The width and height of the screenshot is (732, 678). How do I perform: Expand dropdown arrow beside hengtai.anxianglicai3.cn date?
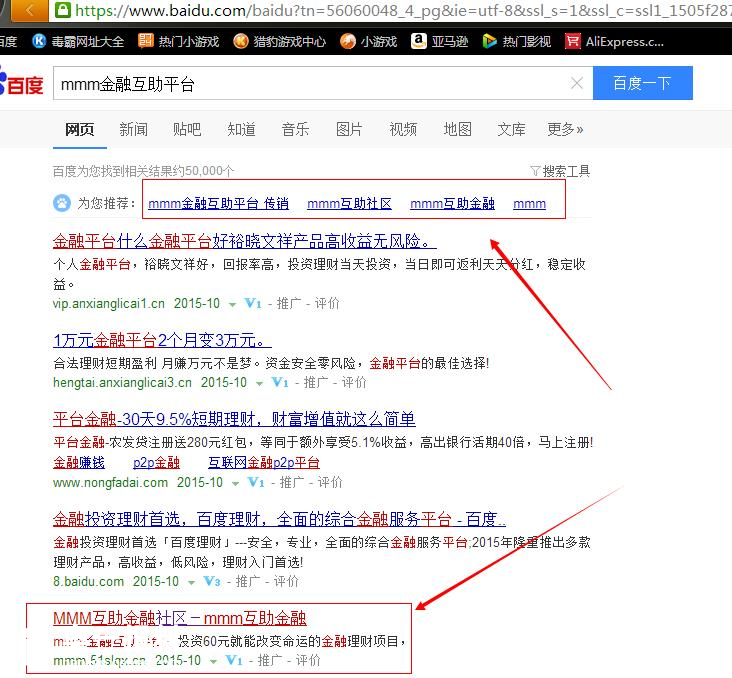(x=259, y=383)
